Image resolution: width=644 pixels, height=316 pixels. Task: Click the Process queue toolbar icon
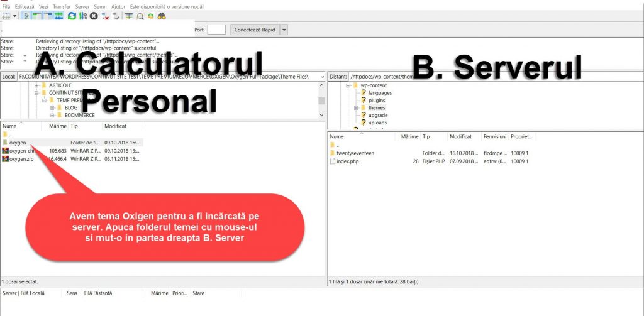coord(83,16)
